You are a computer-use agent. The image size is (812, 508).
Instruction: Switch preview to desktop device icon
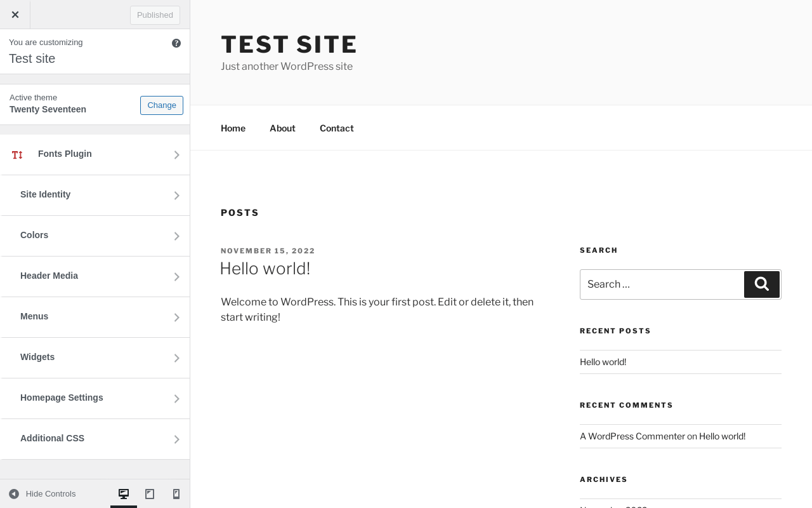[x=124, y=494]
